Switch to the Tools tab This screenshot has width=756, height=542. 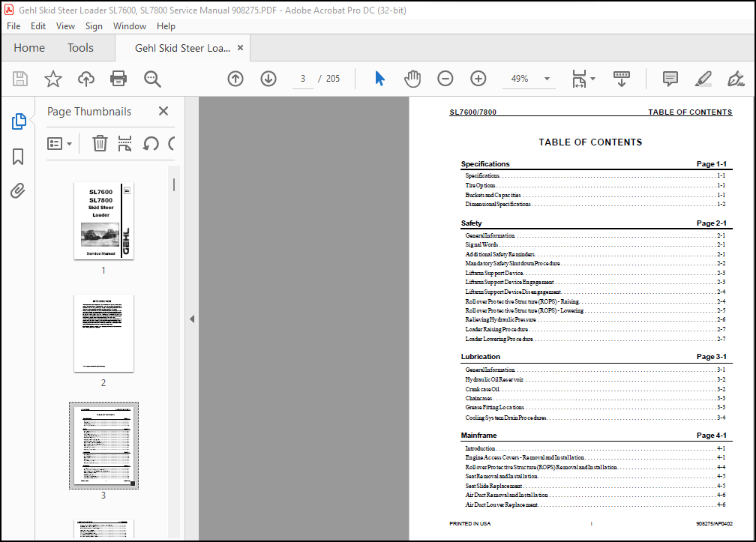[80, 48]
